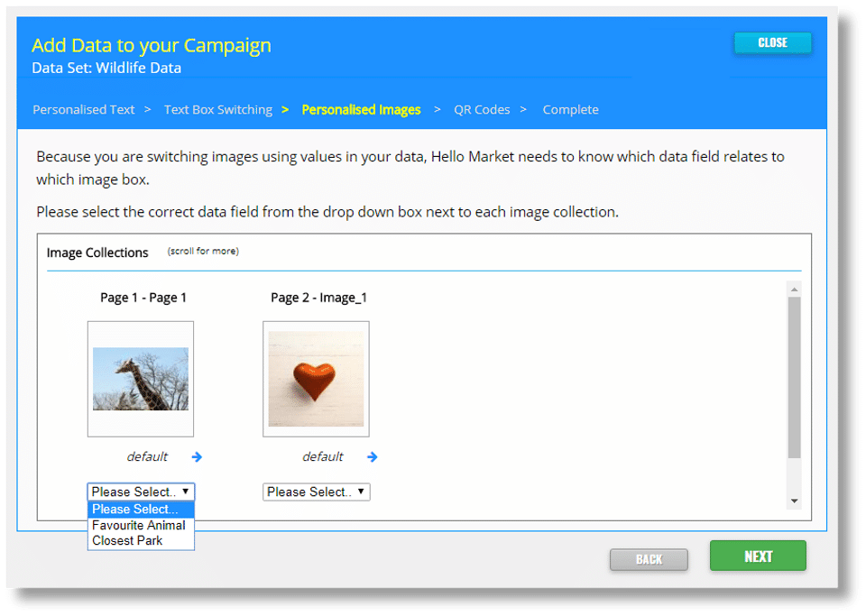The width and height of the screenshot is (866, 616).
Task: Click the default caption under heart image
Action: tap(323, 457)
